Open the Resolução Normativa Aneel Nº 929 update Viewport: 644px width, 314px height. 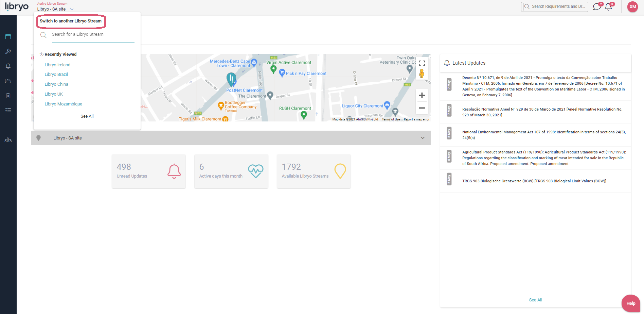pyautogui.click(x=536, y=112)
